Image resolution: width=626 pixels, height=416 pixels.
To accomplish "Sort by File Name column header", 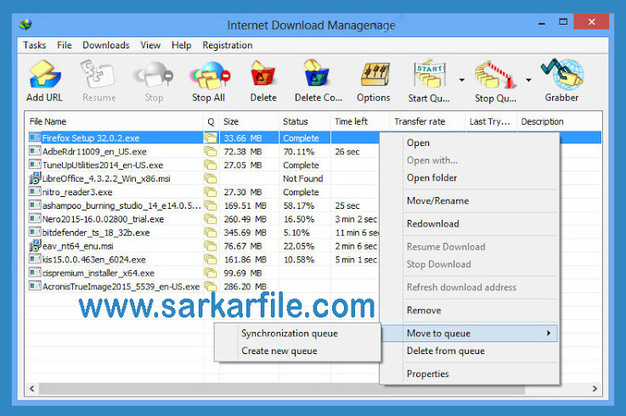I will pos(115,122).
